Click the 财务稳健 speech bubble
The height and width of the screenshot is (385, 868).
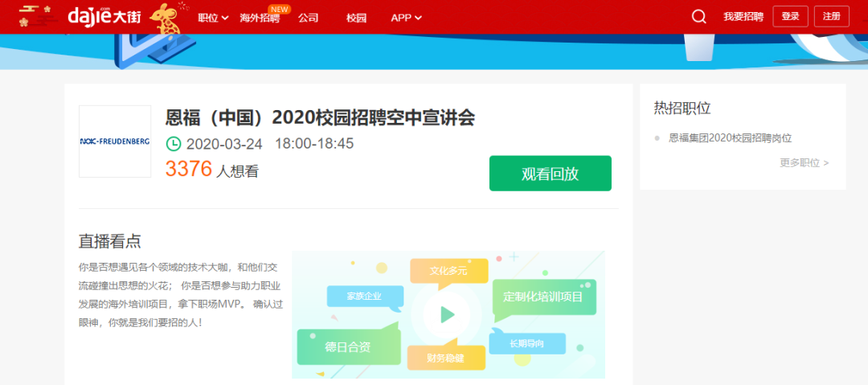(x=446, y=358)
